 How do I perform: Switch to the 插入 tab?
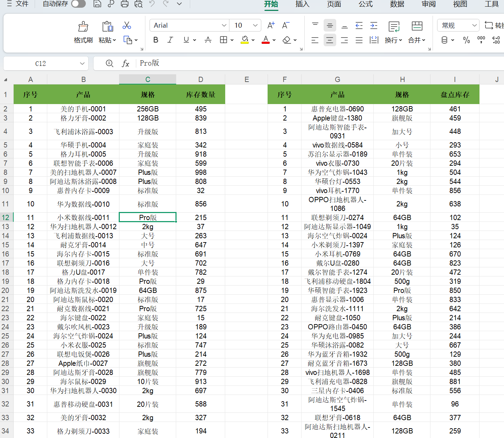point(302,4)
